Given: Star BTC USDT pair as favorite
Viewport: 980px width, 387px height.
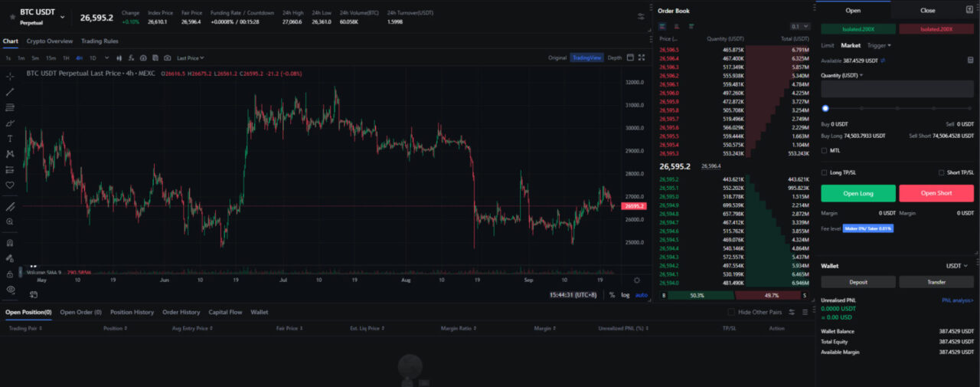Looking at the screenshot, I should point(11,16).
